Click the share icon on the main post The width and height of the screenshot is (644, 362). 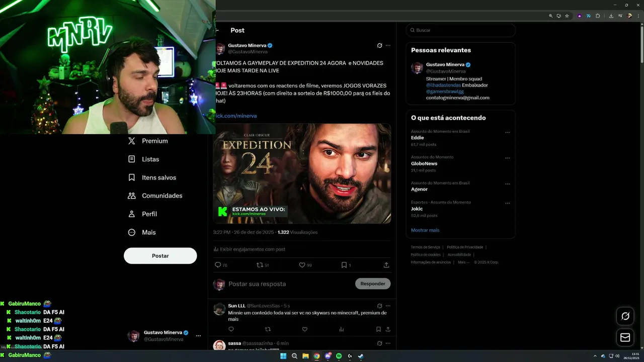(x=386, y=265)
